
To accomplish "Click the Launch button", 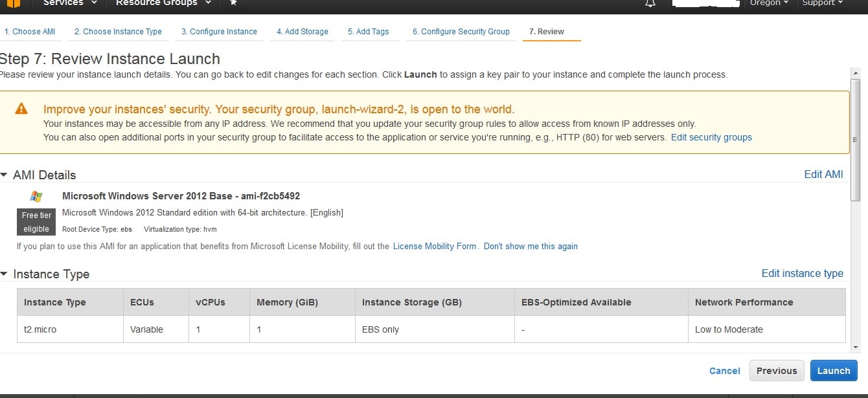I will pos(834,371).
